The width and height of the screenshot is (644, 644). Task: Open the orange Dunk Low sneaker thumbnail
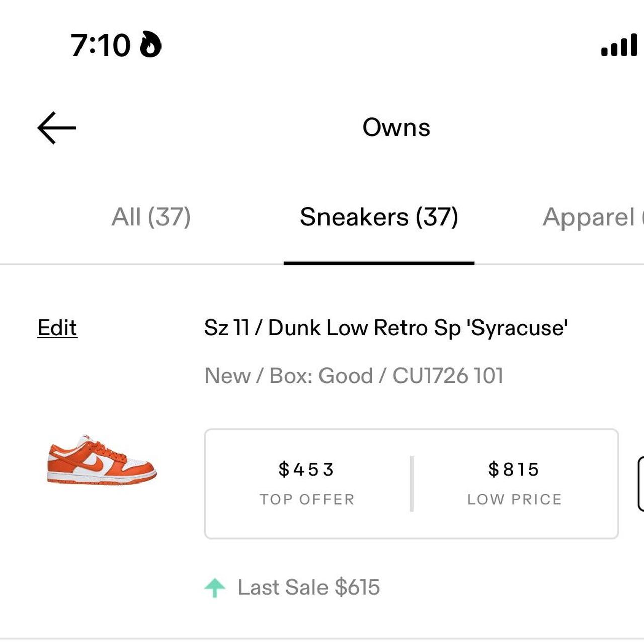(x=102, y=459)
